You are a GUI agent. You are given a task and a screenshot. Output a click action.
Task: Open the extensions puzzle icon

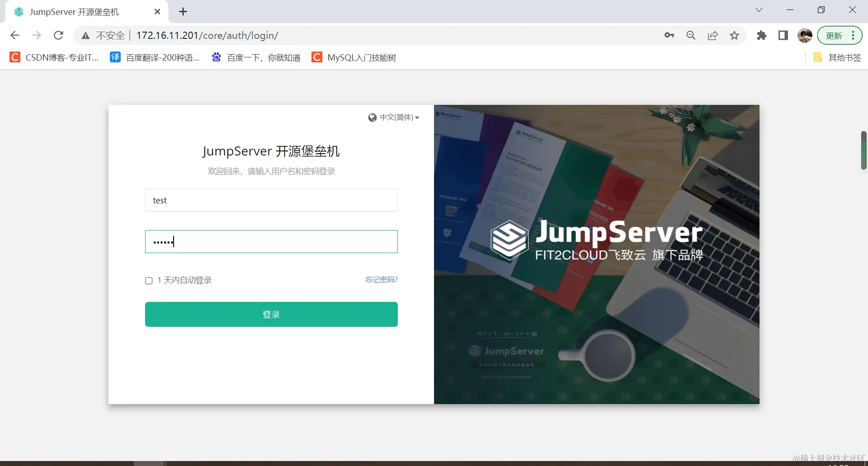pos(762,35)
